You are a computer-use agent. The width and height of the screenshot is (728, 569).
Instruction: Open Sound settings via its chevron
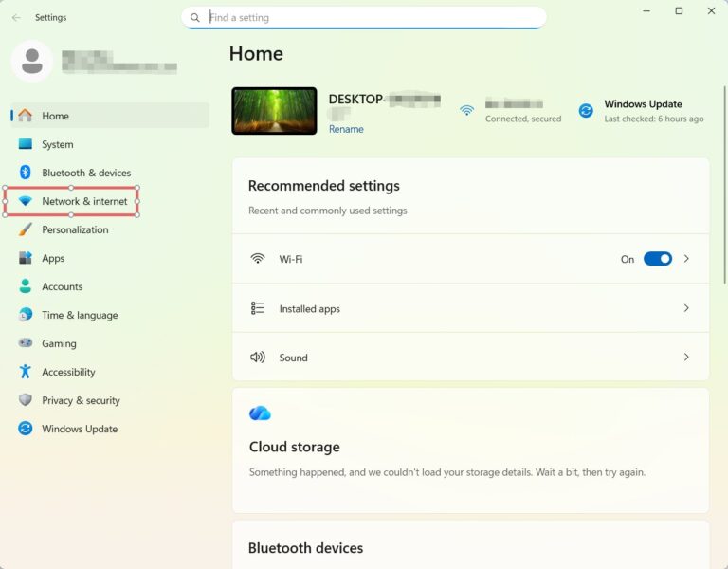tap(686, 358)
